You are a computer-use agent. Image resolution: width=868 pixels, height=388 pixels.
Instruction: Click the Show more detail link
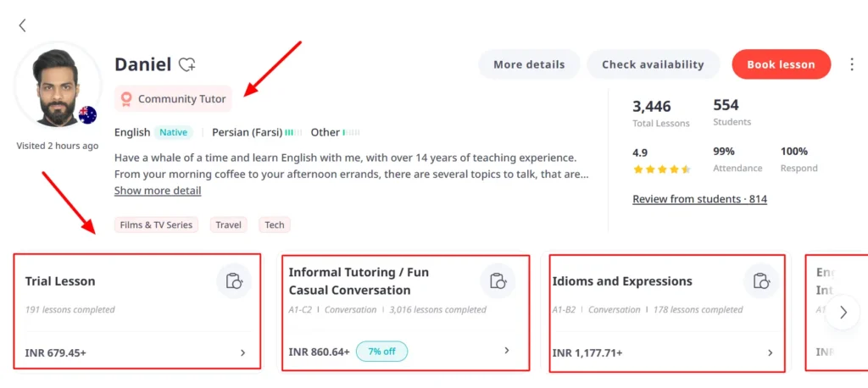(158, 191)
